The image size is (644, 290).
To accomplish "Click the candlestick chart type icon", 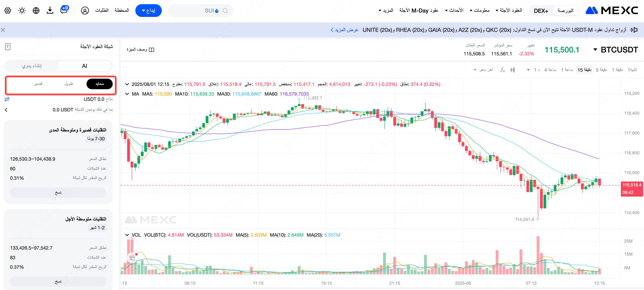I will coord(513,70).
